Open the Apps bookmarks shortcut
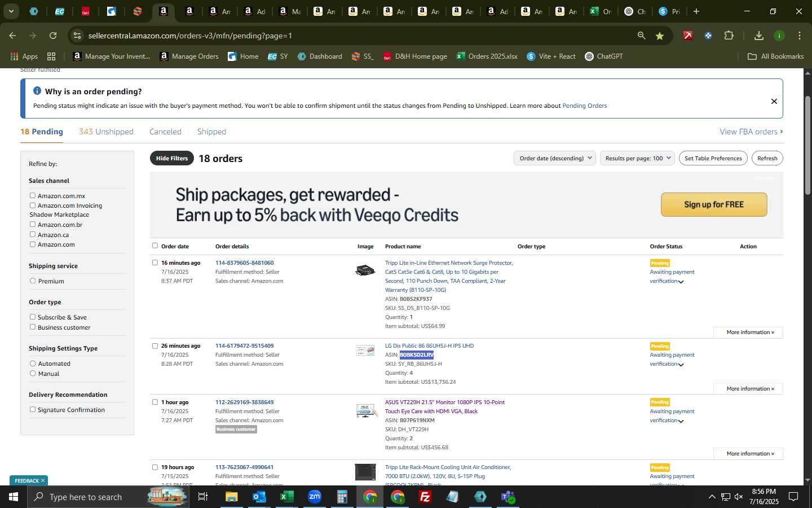This screenshot has height=508, width=812. pyautogui.click(x=24, y=56)
